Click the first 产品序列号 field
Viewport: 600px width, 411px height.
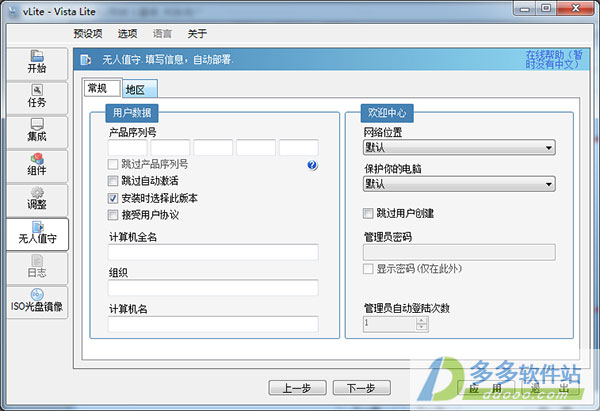[x=127, y=147]
